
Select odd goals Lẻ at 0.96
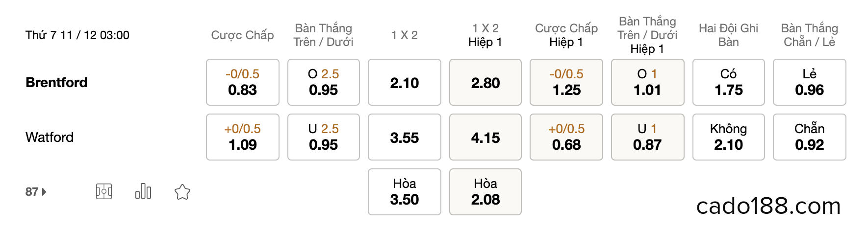click(810, 82)
